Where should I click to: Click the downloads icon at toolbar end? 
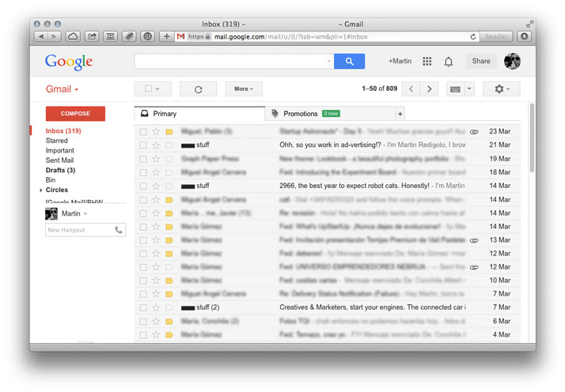(x=525, y=36)
